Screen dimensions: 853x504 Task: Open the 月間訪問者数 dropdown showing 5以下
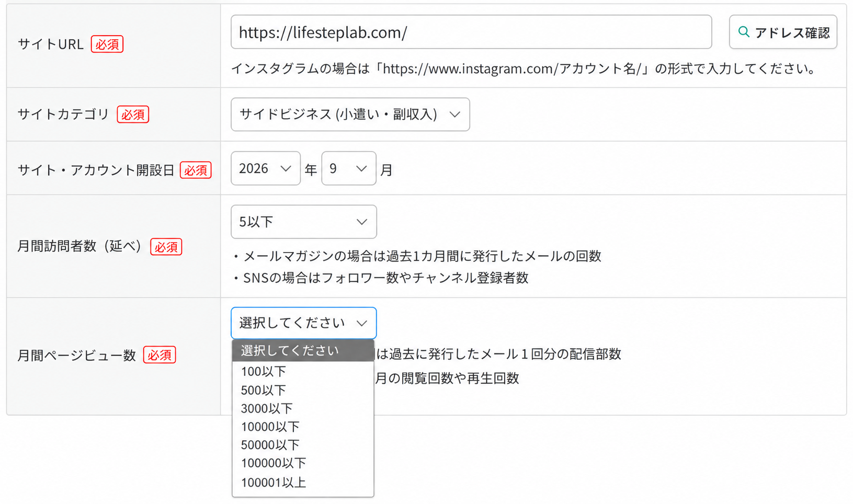(x=303, y=222)
